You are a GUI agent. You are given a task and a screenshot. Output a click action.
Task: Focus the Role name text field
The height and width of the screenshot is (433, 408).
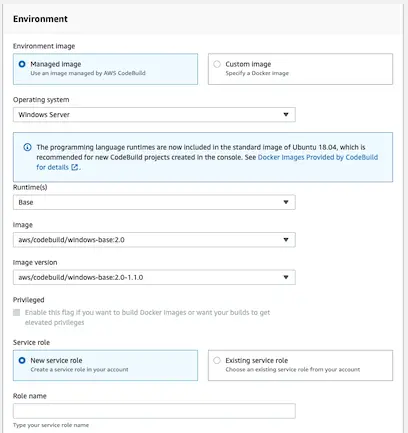pyautogui.click(x=154, y=411)
